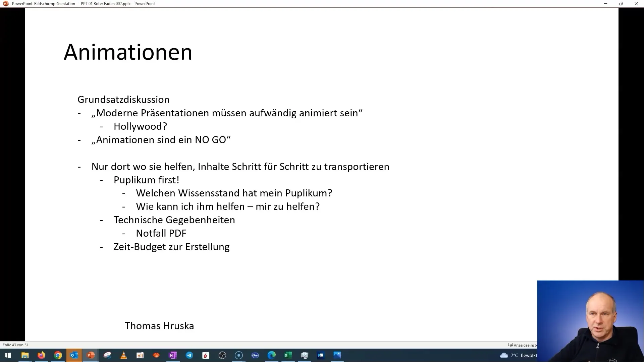Click the Windows Start menu icon

(x=7, y=355)
